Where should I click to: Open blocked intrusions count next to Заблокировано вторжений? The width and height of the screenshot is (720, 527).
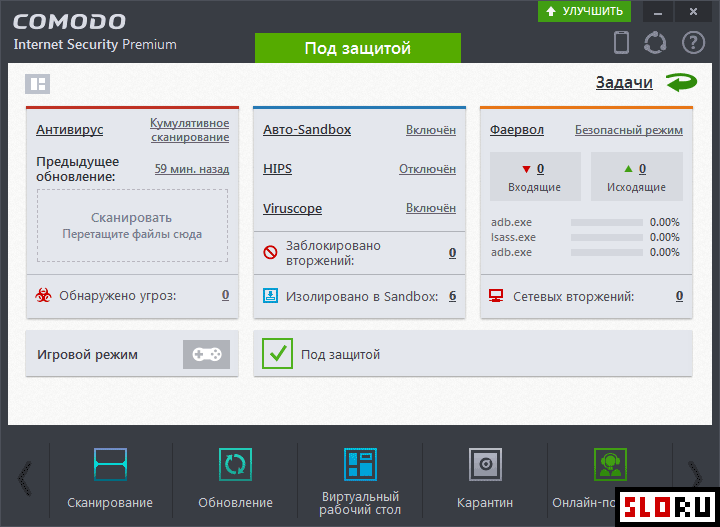(x=452, y=252)
